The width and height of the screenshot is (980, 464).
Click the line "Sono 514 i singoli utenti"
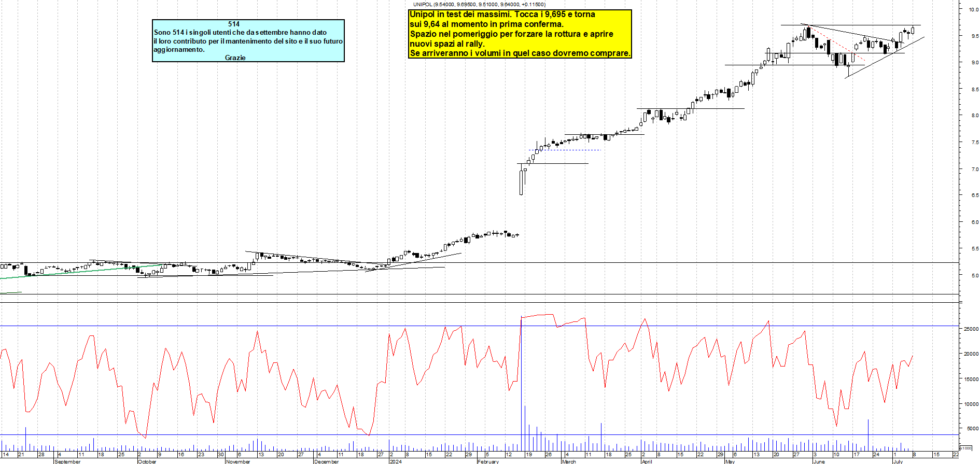[240, 32]
